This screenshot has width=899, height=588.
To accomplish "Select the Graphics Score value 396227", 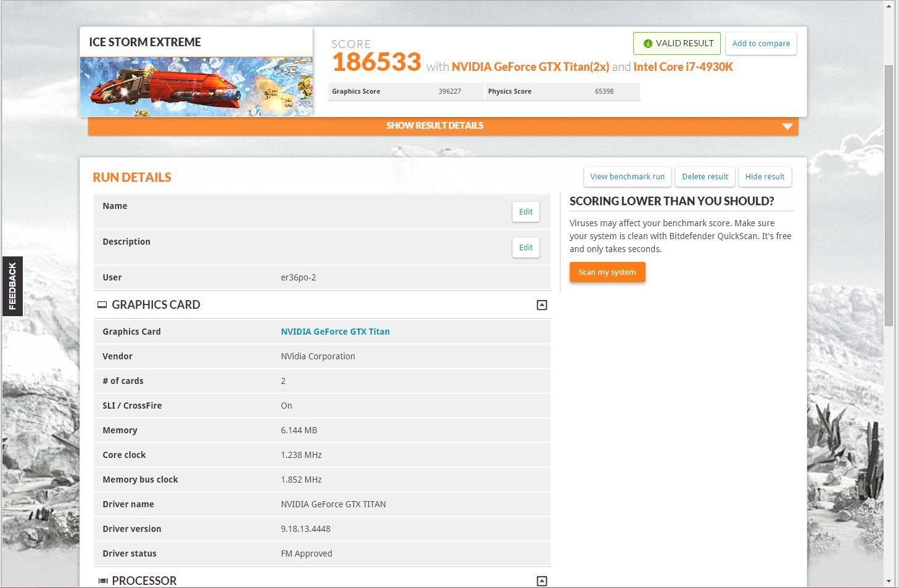I will 450,92.
